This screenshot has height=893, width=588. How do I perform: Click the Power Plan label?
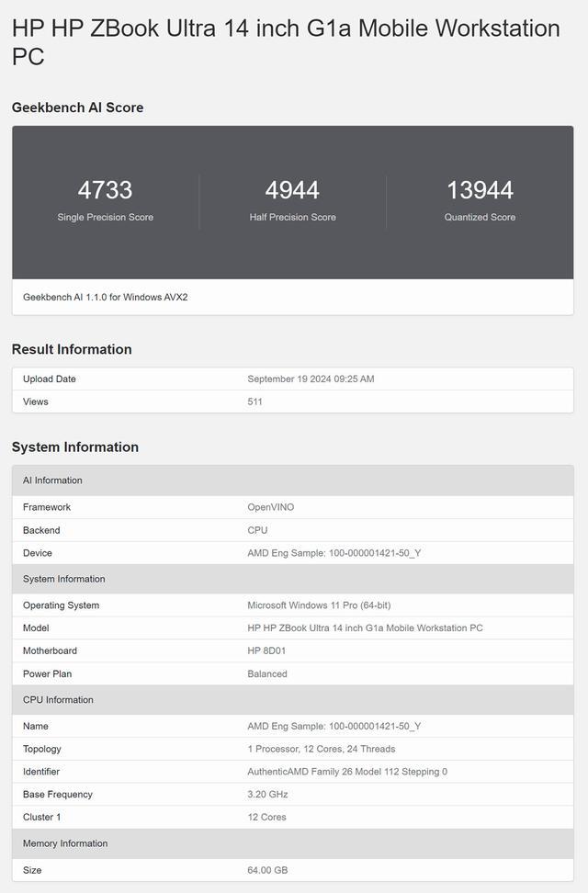click(x=47, y=674)
